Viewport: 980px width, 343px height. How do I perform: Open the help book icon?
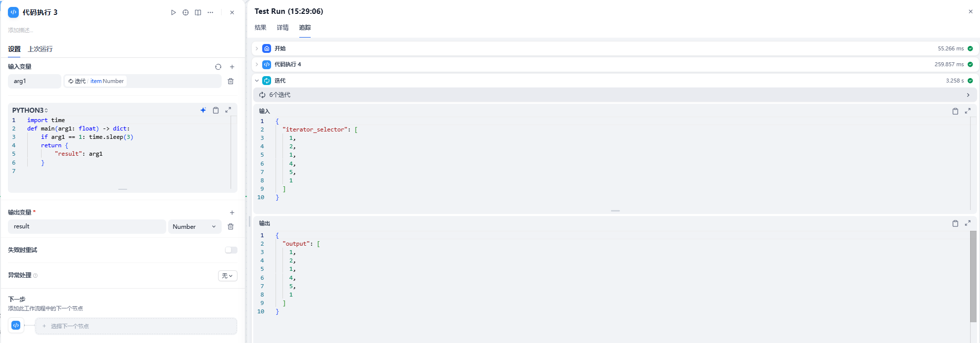[x=198, y=12]
